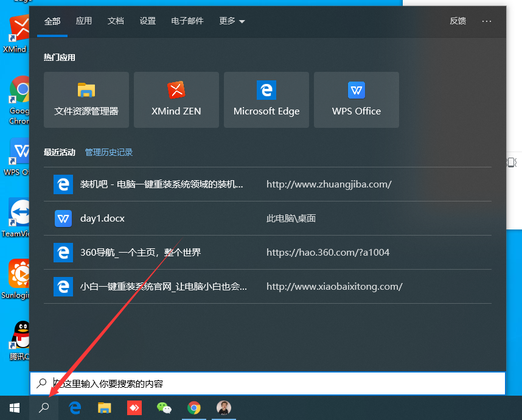Open 管理历史记录 link
The width and height of the screenshot is (522, 420).
108,152
